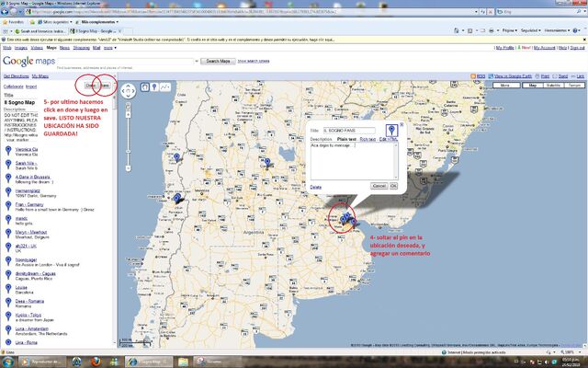The image size is (588, 368).
Task: Click marker icon beside Fran - Germany
Action: (8, 206)
